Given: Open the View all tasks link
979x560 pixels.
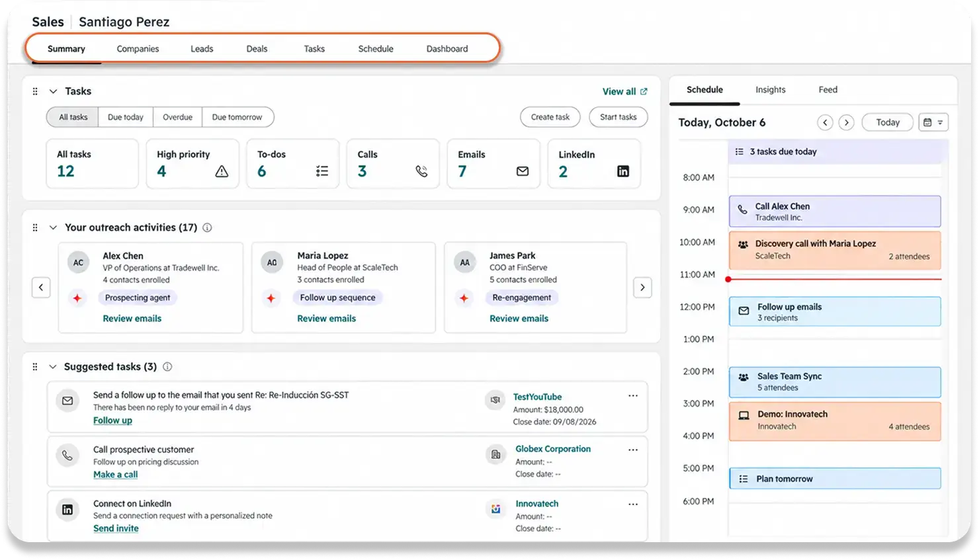Looking at the screenshot, I should coord(624,91).
